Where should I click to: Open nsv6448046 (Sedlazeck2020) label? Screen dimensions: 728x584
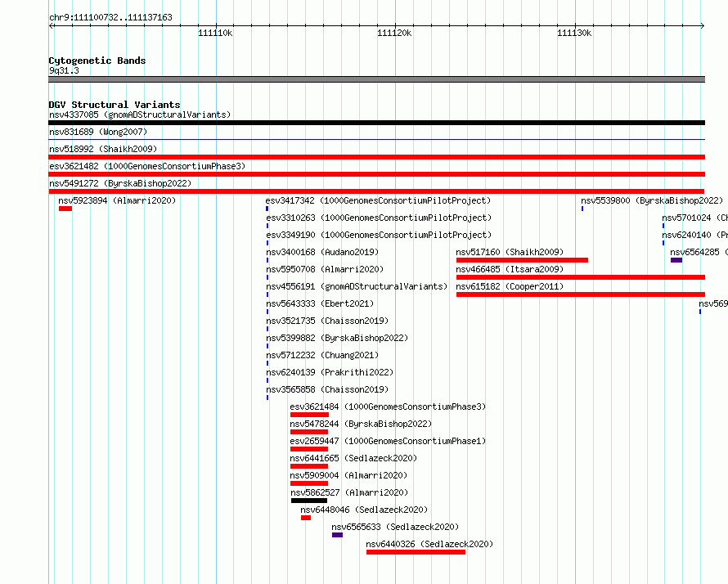364,510
